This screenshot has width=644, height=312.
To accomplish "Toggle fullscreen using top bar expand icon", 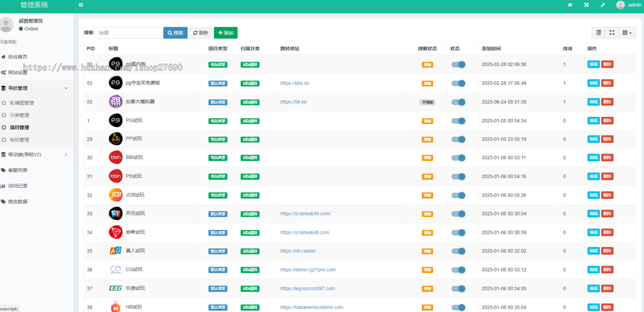I will pos(586,5).
